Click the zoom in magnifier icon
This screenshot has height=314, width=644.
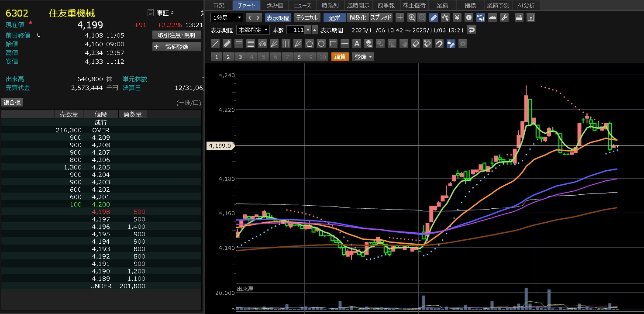(x=411, y=17)
